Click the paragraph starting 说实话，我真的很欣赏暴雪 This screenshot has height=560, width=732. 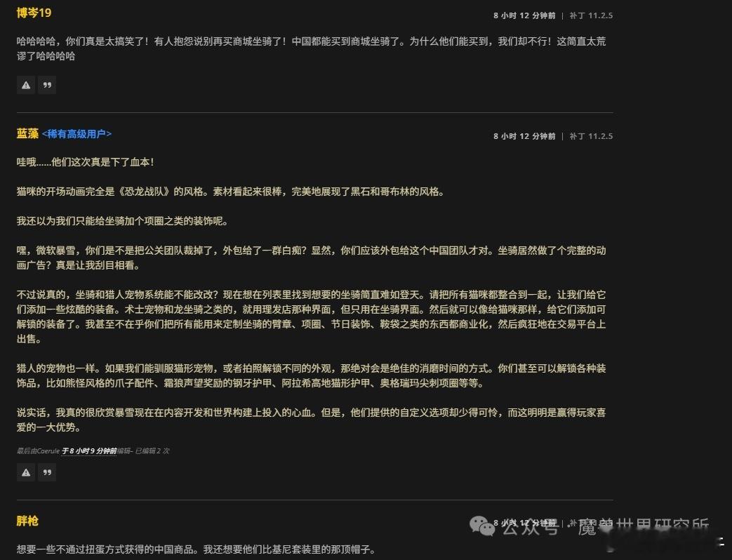[x=312, y=420]
